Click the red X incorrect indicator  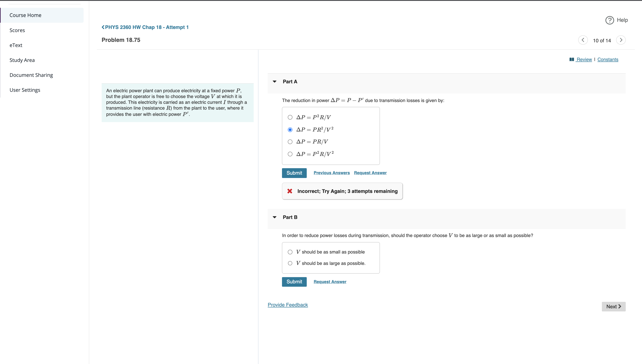(x=290, y=191)
